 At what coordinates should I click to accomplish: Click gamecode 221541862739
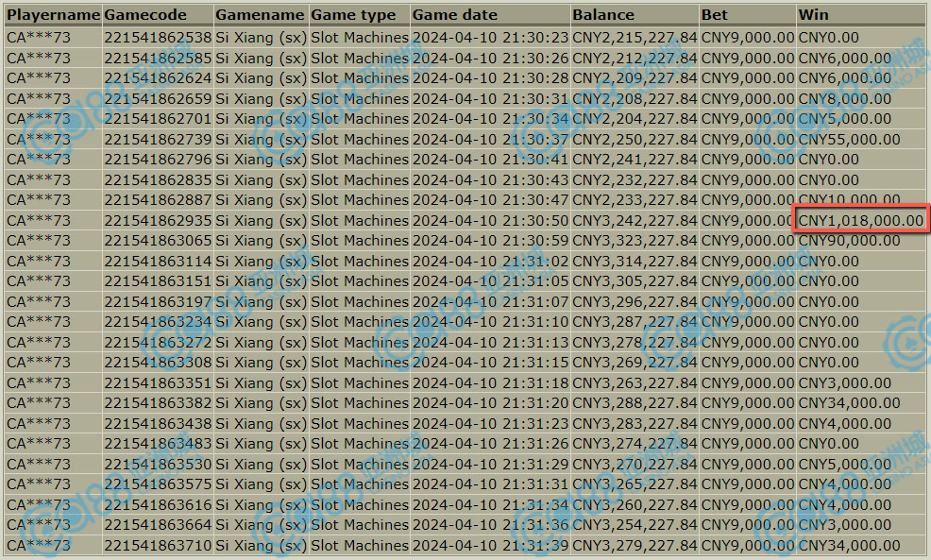coord(158,140)
